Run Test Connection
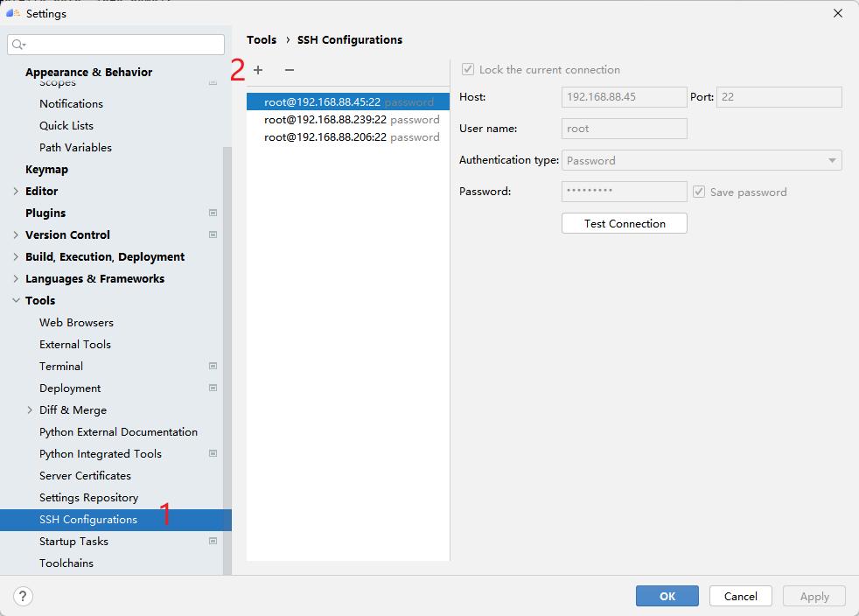The width and height of the screenshot is (859, 616). pos(623,223)
